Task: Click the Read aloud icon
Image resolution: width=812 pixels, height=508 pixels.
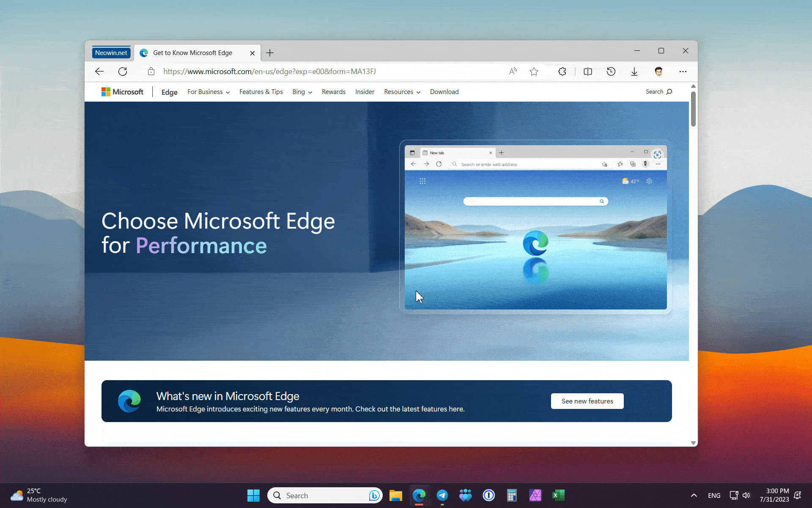Action: tap(513, 72)
